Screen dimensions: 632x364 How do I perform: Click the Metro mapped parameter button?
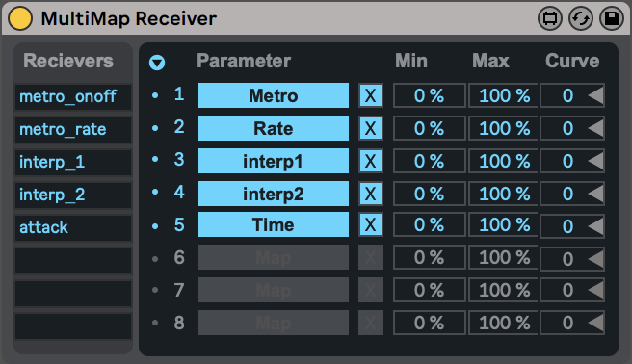coord(274,95)
